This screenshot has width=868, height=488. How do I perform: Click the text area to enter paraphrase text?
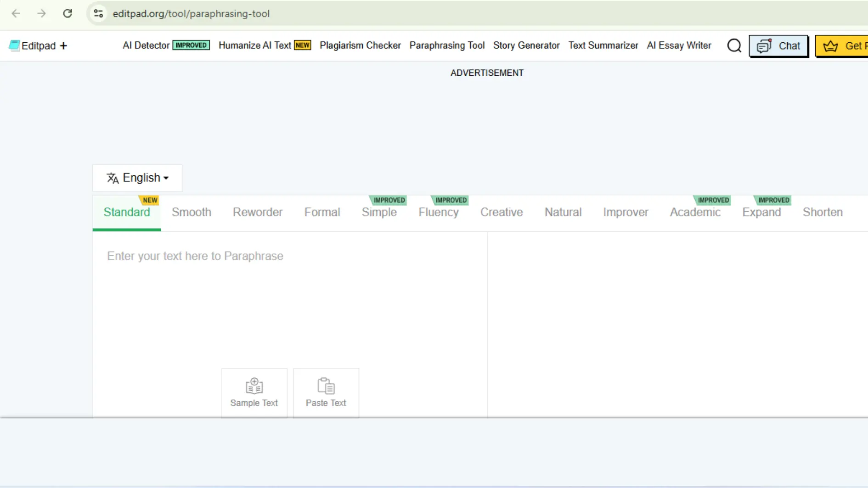289,298
